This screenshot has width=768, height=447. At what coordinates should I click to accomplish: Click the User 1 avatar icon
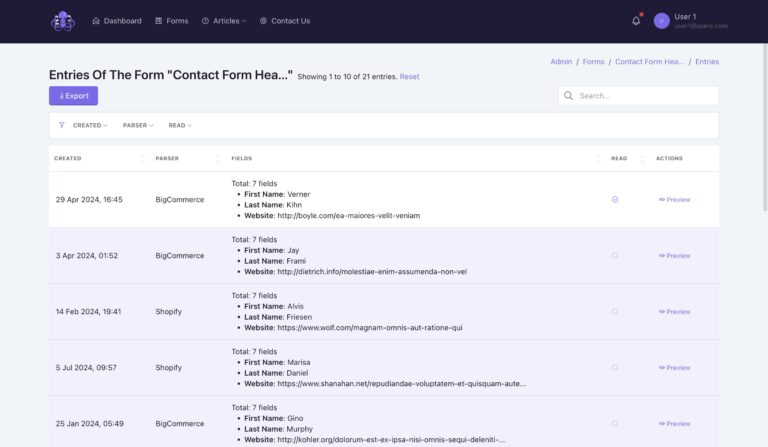coord(661,21)
